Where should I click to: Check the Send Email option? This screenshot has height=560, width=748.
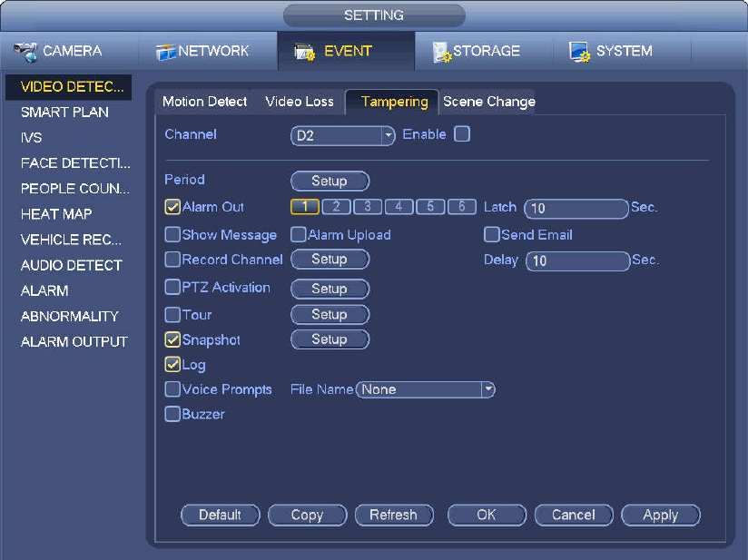click(491, 235)
